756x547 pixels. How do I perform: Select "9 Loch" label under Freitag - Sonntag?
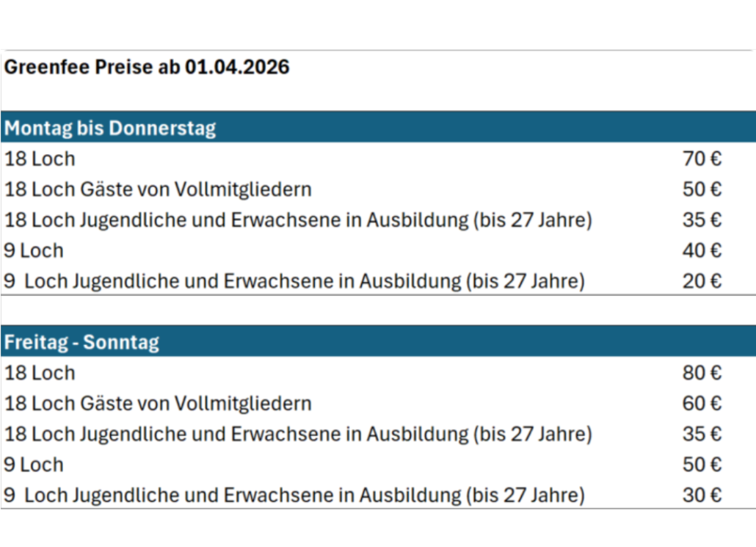point(34,465)
